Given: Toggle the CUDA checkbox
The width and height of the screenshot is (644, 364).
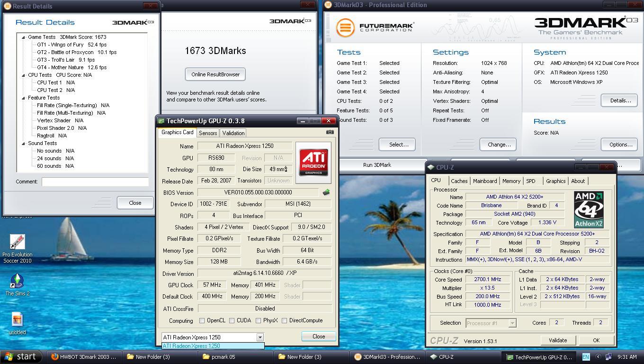Looking at the screenshot, I should 232,321.
